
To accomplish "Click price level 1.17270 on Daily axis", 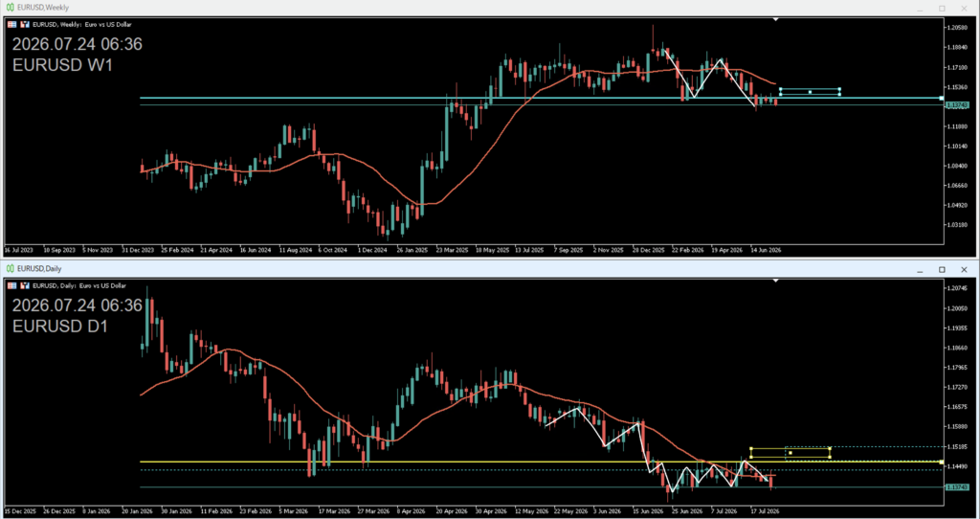I will coord(955,387).
